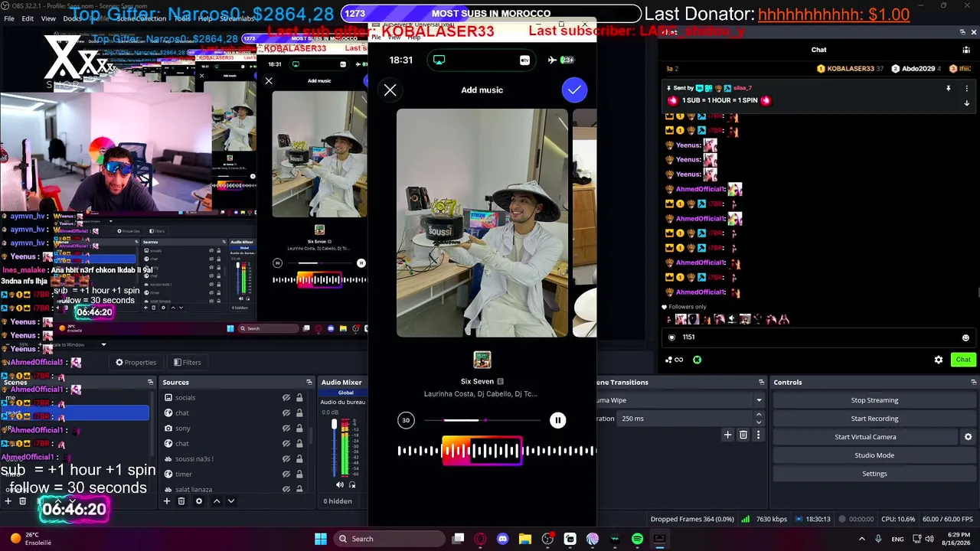Open the File menu in OBS
The width and height of the screenshot is (980, 551).
pos(9,18)
